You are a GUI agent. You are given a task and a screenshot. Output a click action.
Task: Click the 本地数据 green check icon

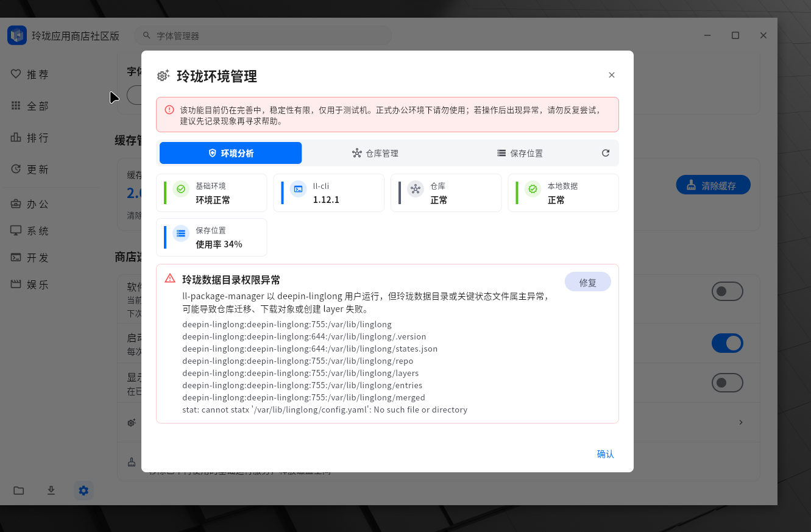pos(533,189)
